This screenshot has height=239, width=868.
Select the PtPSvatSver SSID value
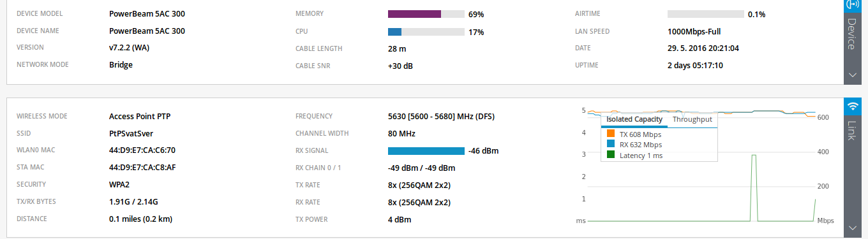tap(131, 134)
